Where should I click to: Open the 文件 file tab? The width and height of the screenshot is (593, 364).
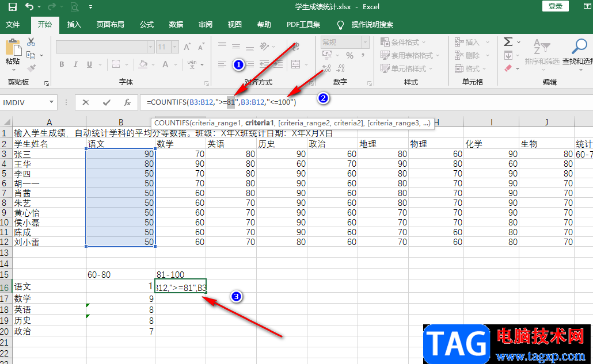coord(13,25)
